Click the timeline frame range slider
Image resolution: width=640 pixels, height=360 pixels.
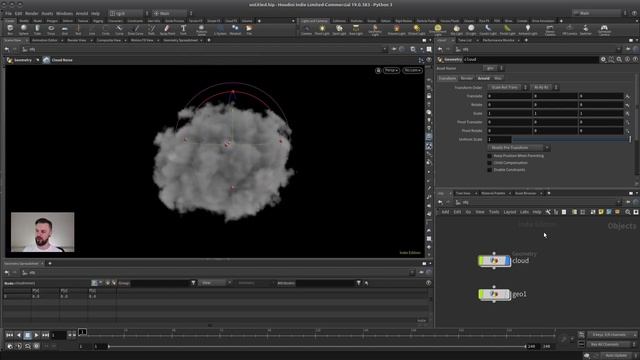pos(317,346)
